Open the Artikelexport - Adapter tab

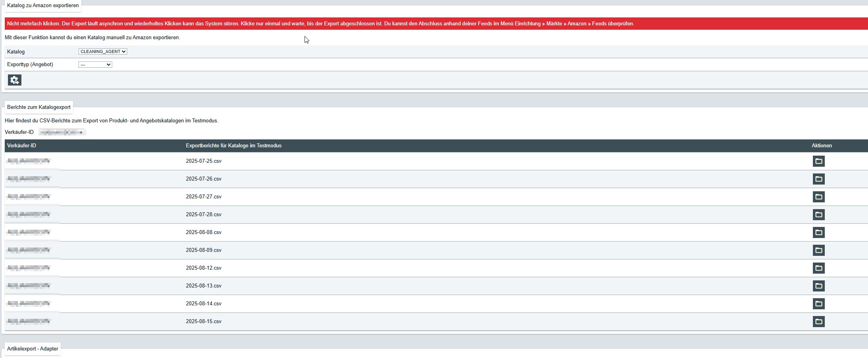[x=33, y=349]
